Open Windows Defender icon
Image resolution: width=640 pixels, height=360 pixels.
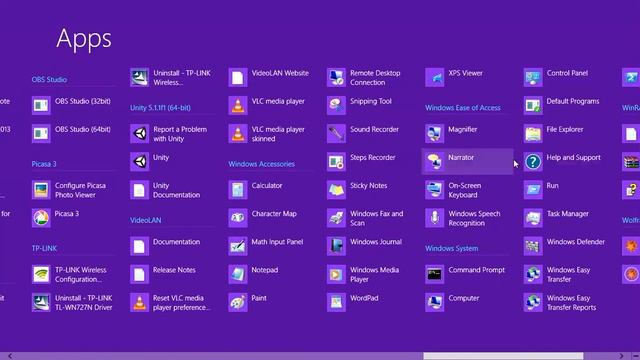533,246
